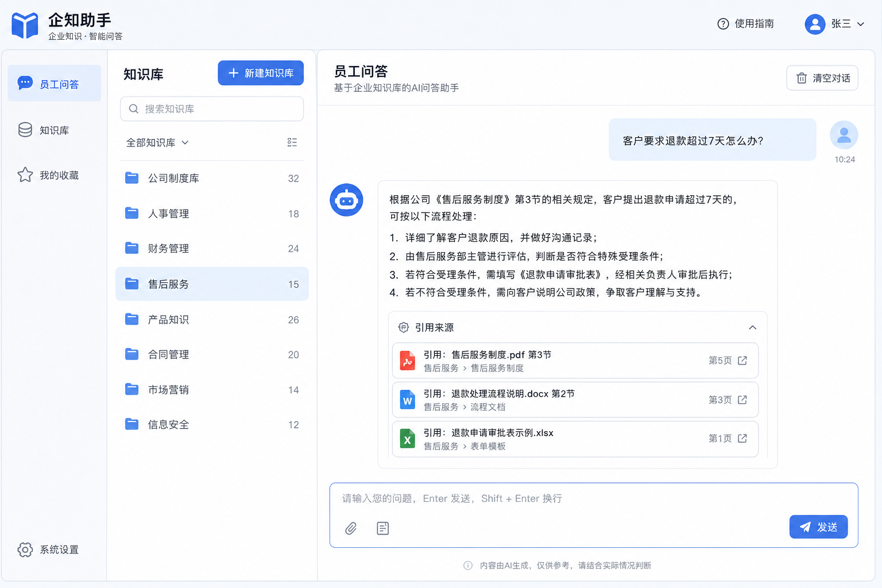The width and height of the screenshot is (882, 588).
Task: Click the Excel xlsx file icon
Action: pyautogui.click(x=408, y=439)
